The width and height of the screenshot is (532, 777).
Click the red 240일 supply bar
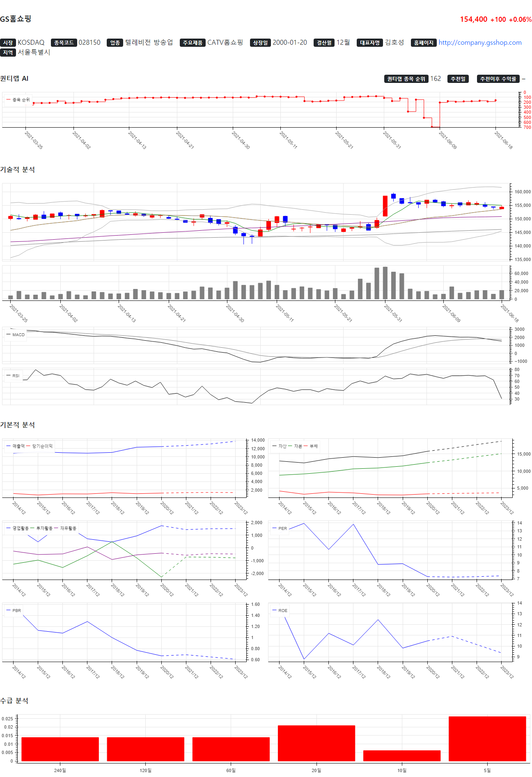tap(60, 749)
